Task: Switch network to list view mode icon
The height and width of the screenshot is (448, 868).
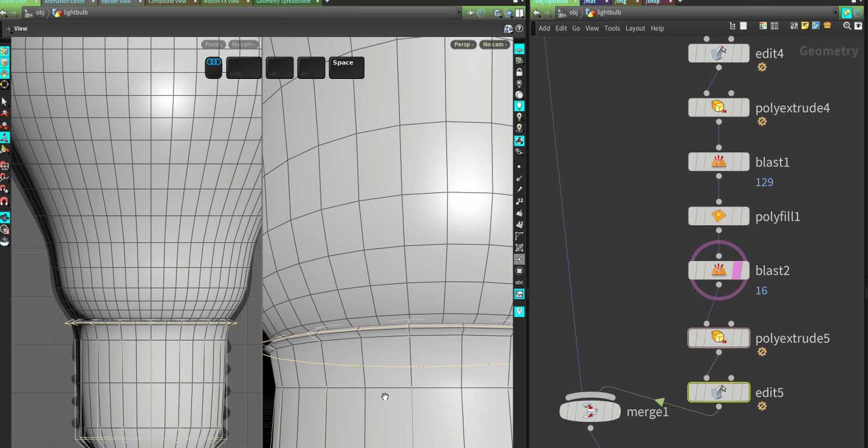Action: point(743,26)
